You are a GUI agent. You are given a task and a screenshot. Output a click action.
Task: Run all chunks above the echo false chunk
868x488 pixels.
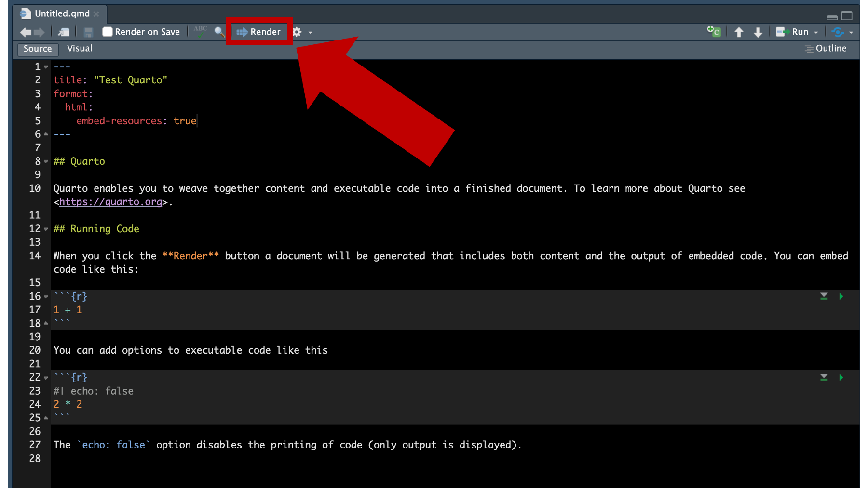point(824,377)
